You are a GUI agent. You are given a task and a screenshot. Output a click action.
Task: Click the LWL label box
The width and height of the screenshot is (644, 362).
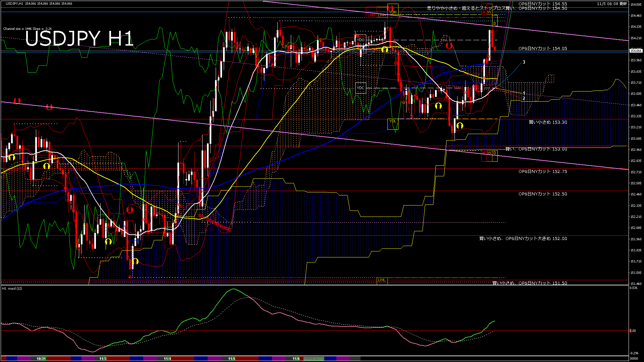point(382,280)
